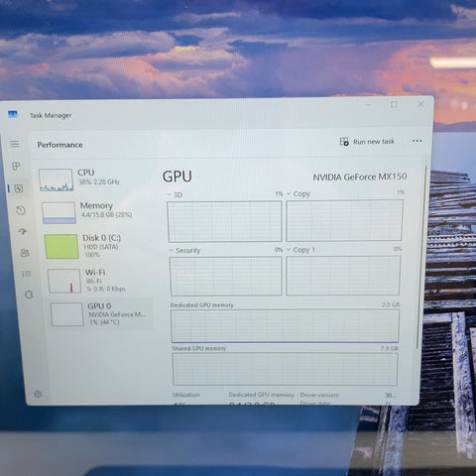Click the Security utilization graph
476x476 pixels.
[226, 276]
